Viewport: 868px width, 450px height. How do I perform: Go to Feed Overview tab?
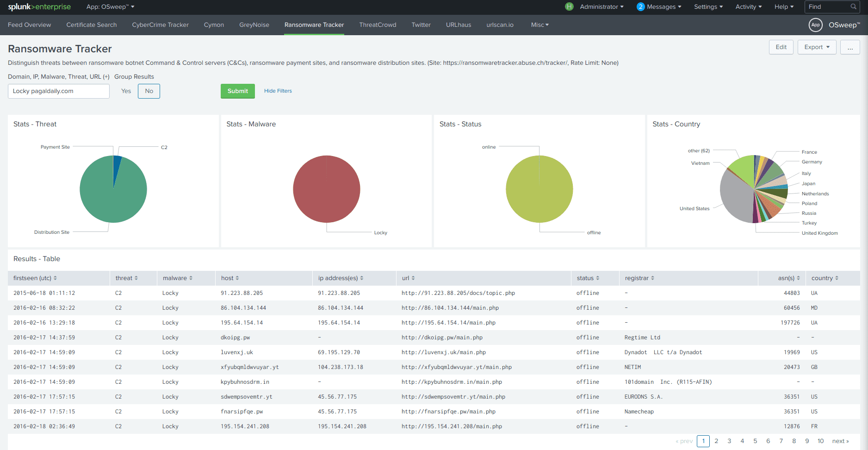[30, 25]
